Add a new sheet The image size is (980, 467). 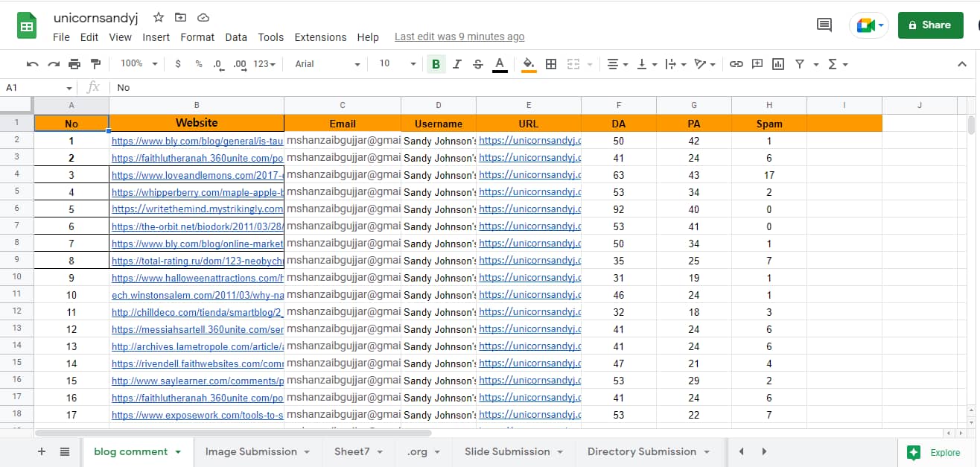point(42,451)
